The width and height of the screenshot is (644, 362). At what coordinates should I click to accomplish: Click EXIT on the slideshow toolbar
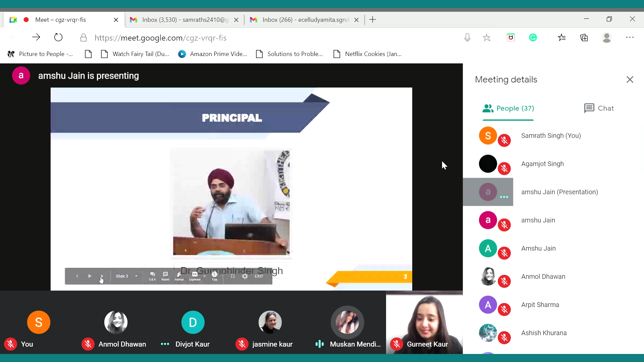point(259,276)
